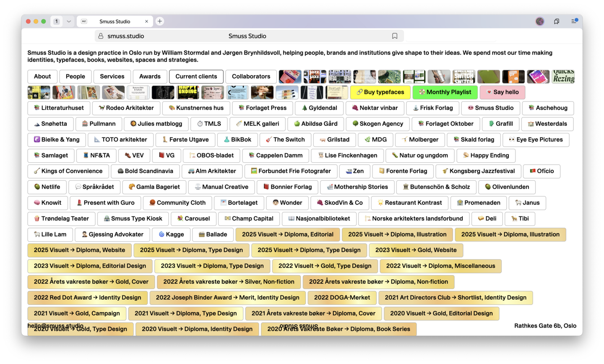Viewport: 604px width, 364px height.
Task: Select the 2021 Art Directors Club shortlist tag
Action: click(x=456, y=298)
